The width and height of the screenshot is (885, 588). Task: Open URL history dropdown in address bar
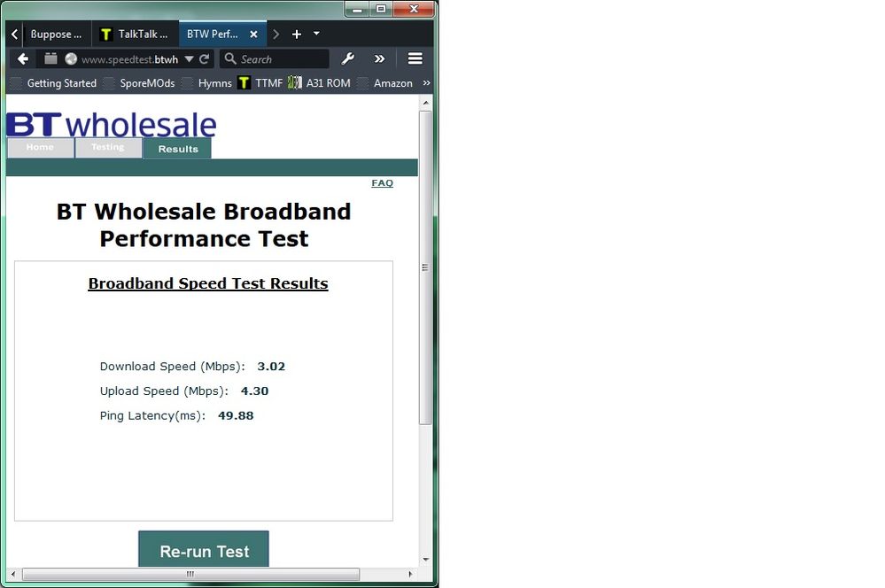pyautogui.click(x=189, y=58)
